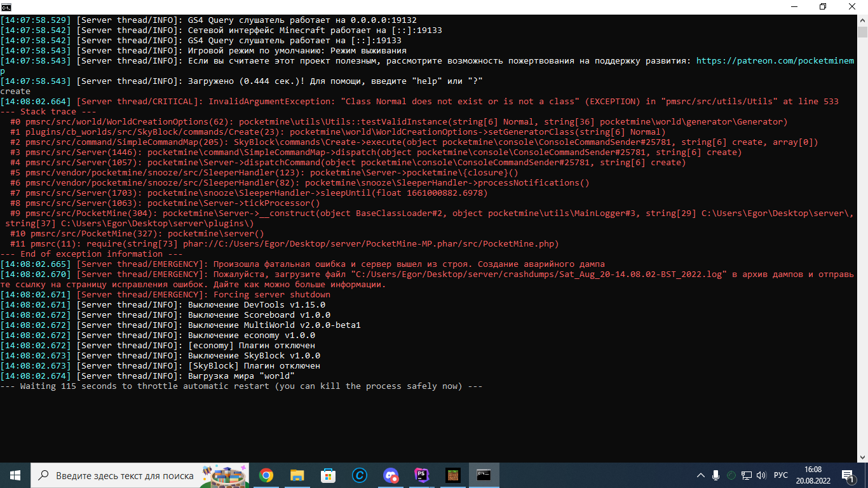Click the console scrollbar up arrow

(x=862, y=20)
